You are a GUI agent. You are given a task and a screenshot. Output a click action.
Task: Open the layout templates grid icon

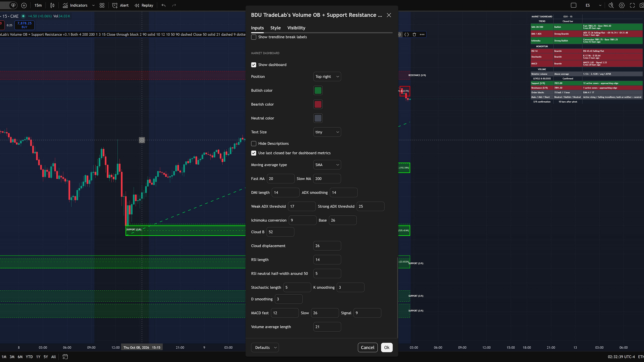(x=102, y=5)
